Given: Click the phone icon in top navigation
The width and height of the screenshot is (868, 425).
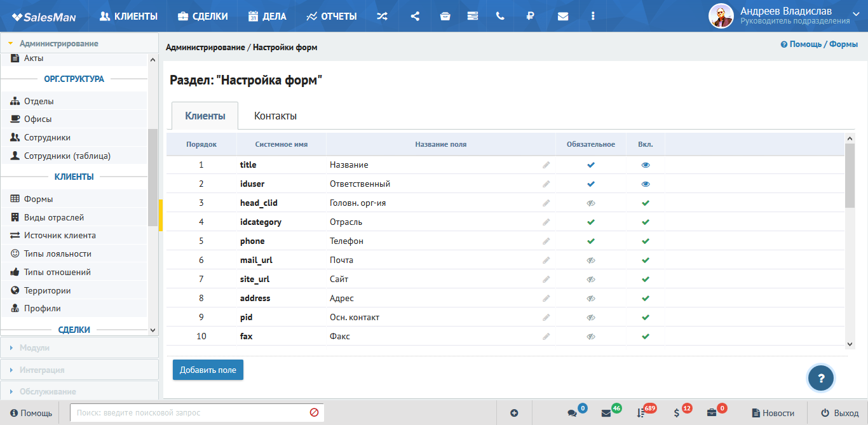Looking at the screenshot, I should 500,17.
